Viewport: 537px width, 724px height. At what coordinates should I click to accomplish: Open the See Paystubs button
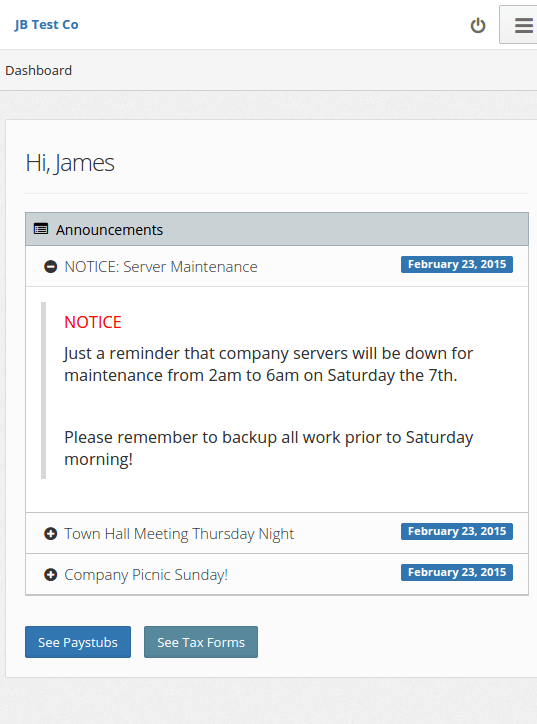(78, 642)
